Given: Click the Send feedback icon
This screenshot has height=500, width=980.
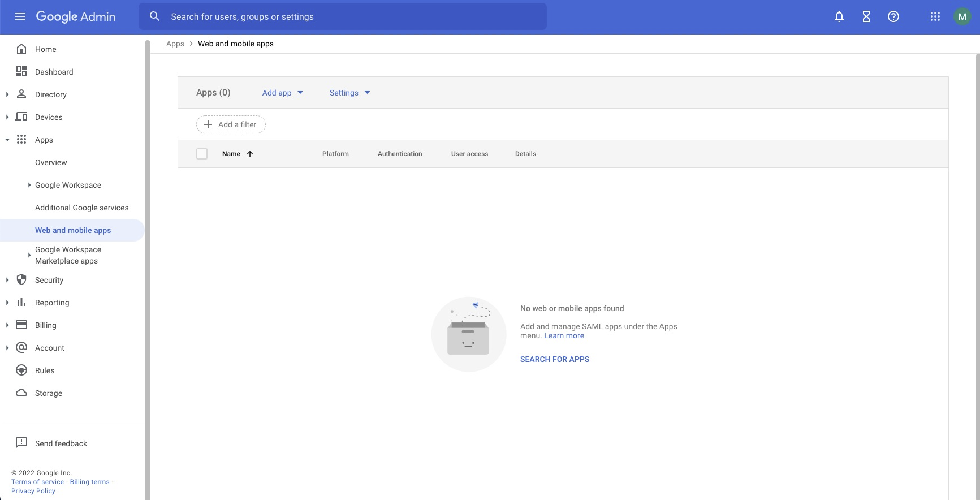Looking at the screenshot, I should pyautogui.click(x=21, y=443).
